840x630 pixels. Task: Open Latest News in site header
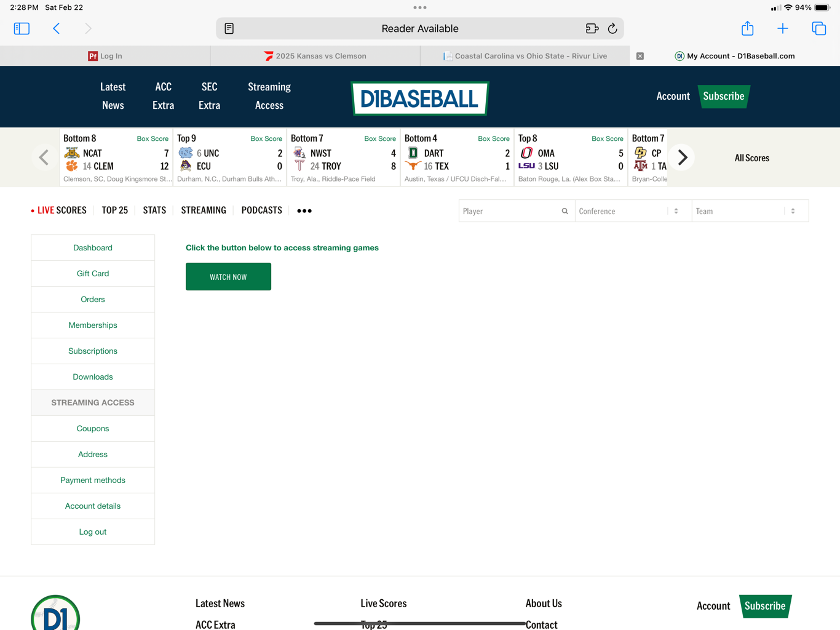pos(113,96)
